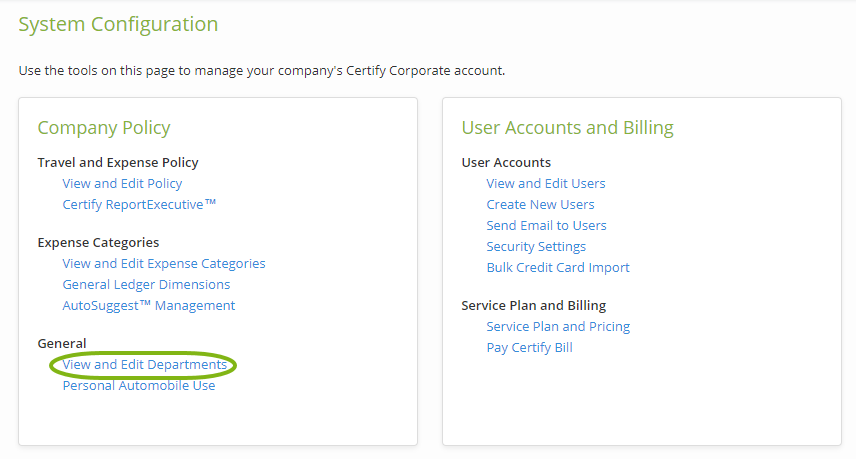
Task: Open Certify ReportExecutive link
Action: pyautogui.click(x=139, y=204)
